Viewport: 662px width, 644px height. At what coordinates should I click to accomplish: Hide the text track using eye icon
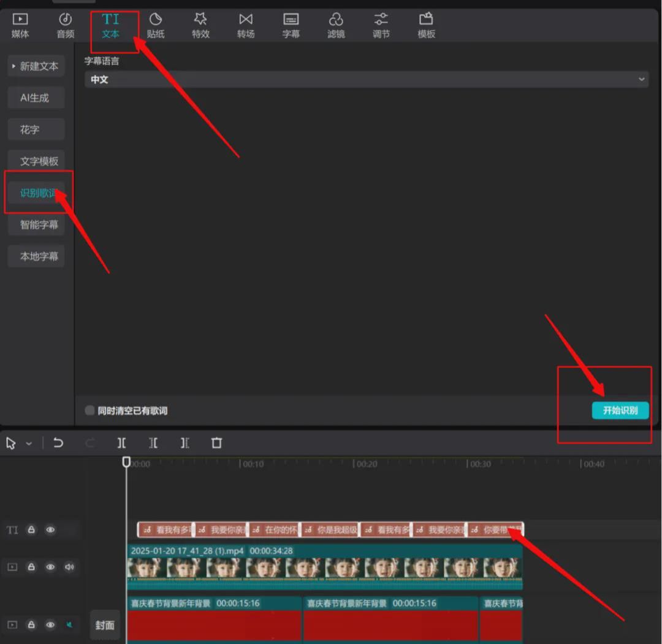point(50,530)
